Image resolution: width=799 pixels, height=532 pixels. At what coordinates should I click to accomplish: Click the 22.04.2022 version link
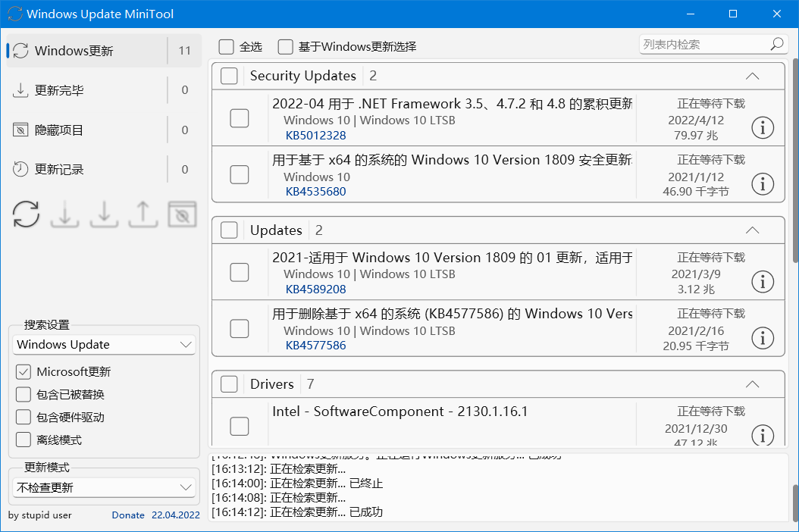176,515
